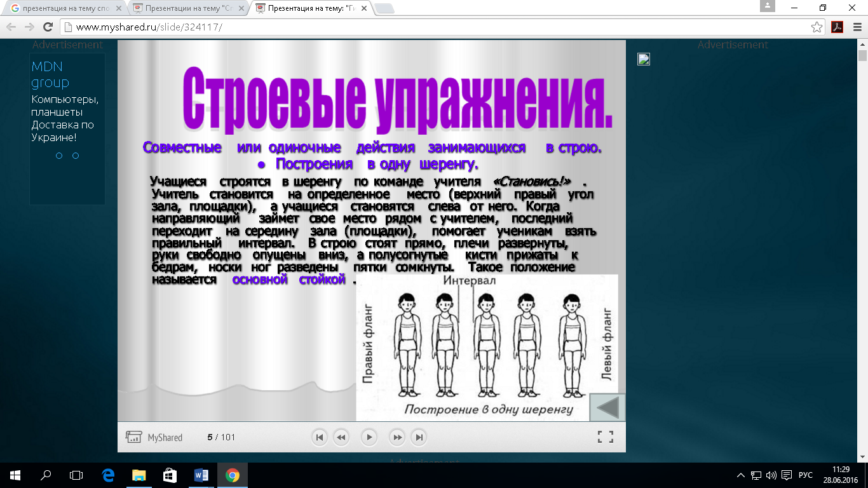Open Word from the taskbar
Image resolution: width=868 pixels, height=488 pixels.
pyautogui.click(x=201, y=475)
